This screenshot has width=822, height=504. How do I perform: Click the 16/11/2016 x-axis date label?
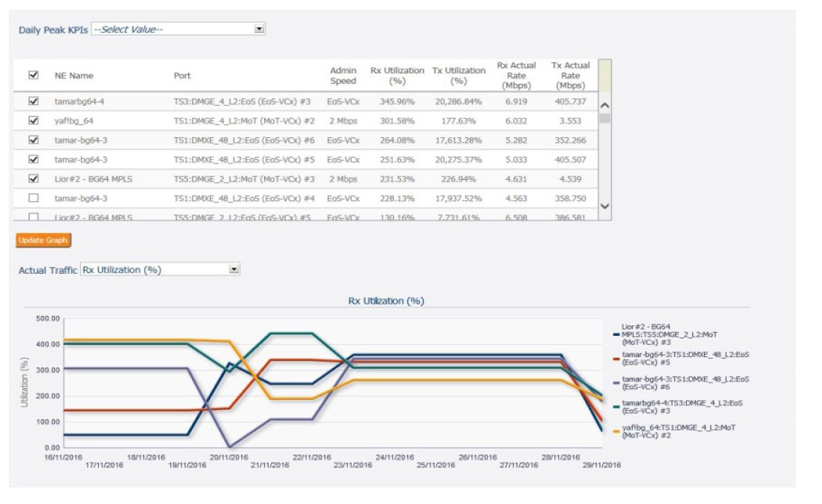[63, 457]
